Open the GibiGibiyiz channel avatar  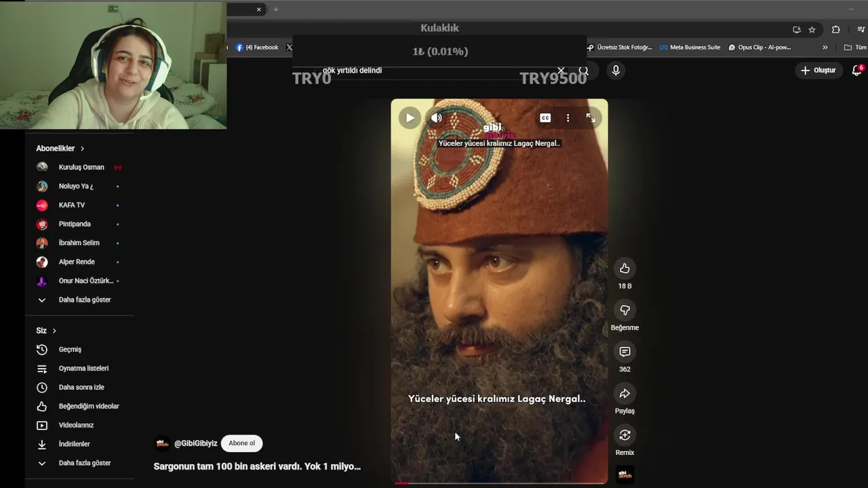[162, 443]
